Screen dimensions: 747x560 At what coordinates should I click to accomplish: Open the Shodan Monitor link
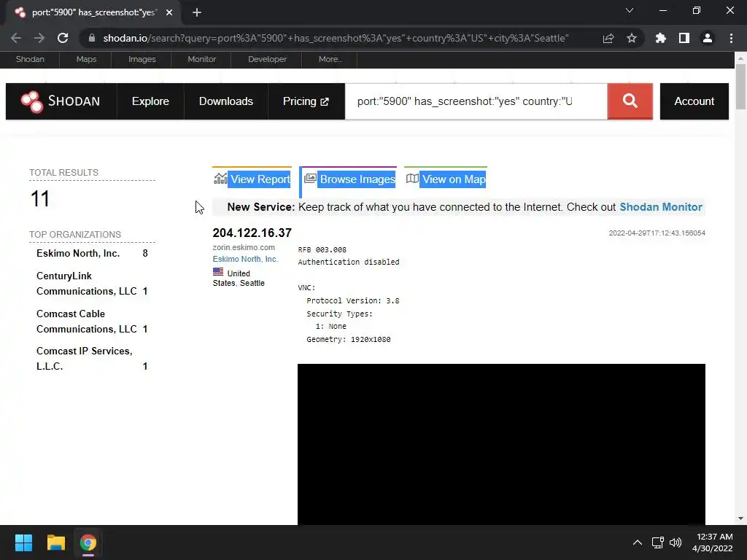661,207
